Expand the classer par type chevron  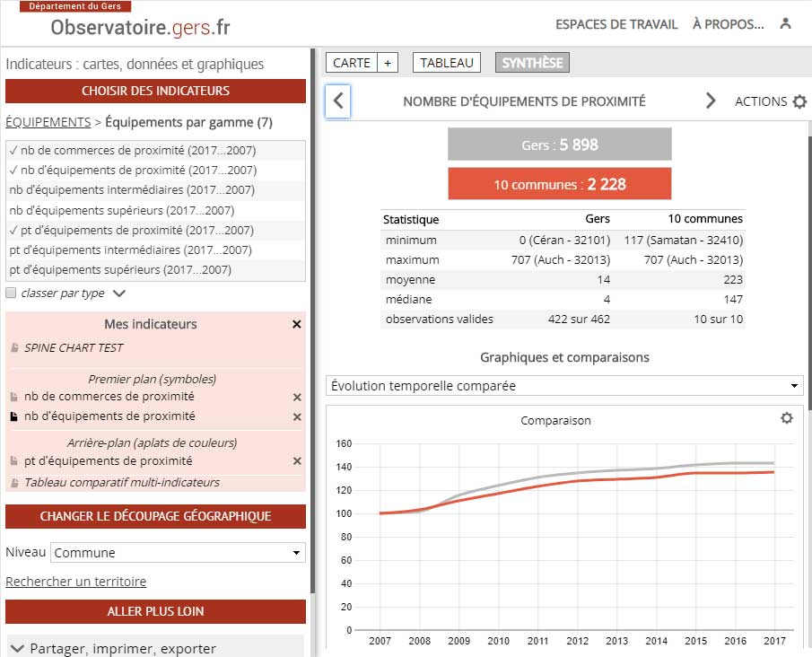[119, 293]
